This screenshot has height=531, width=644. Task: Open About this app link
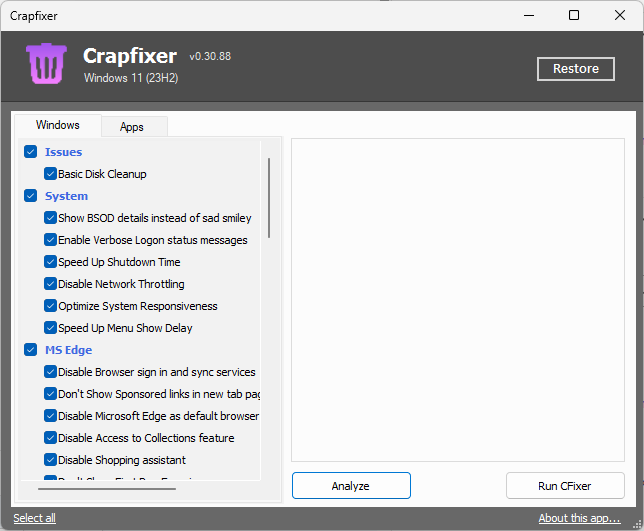click(580, 518)
